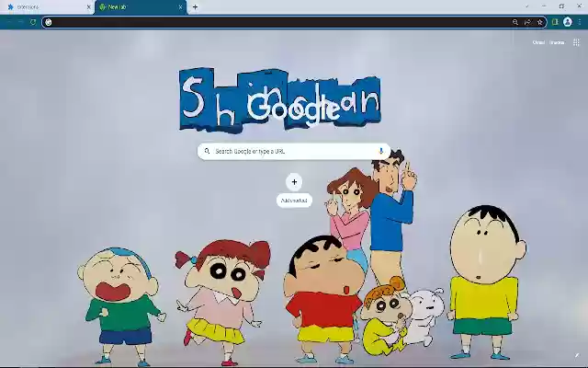
Task: Click the Add shortcut plus button
Action: [x=294, y=182]
